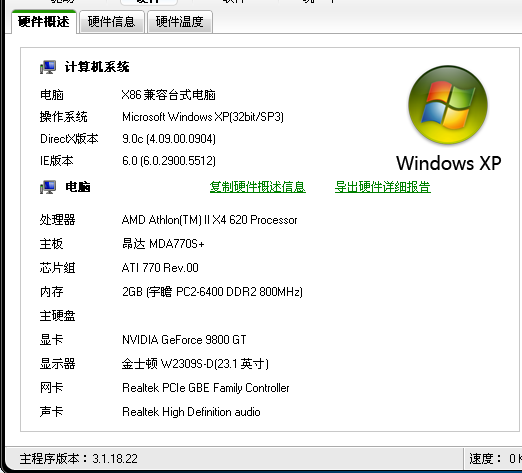Viewport: 522px width, 473px height.
Task: Click the computer icon beside 计算机系统
Action: point(48,67)
